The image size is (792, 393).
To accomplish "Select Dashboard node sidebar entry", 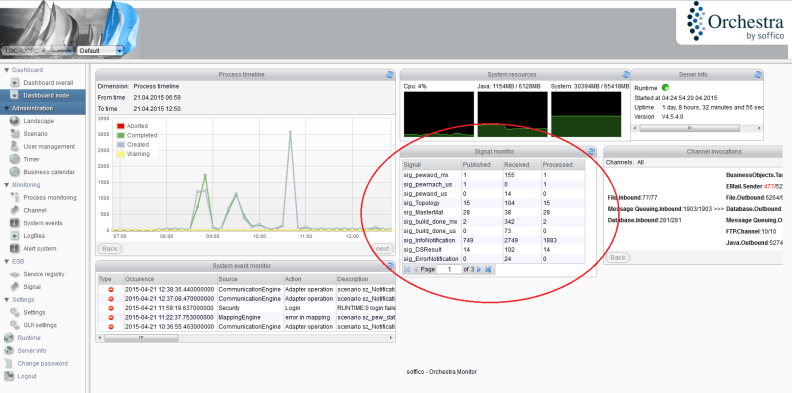I will click(42, 95).
